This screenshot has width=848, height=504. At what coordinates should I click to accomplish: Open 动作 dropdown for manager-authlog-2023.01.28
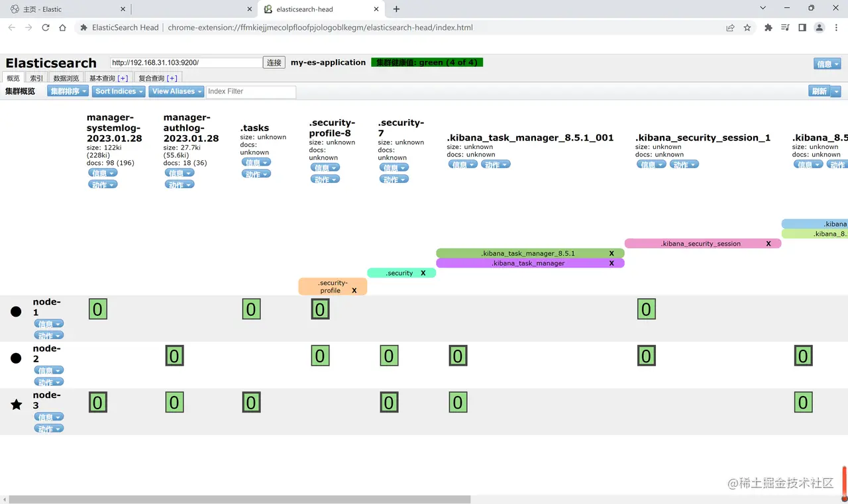click(x=180, y=184)
